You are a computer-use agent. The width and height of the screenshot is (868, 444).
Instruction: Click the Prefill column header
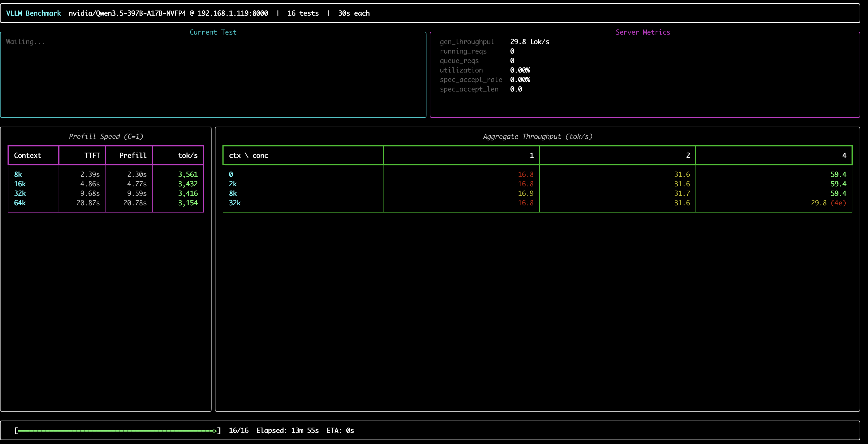pyautogui.click(x=133, y=156)
